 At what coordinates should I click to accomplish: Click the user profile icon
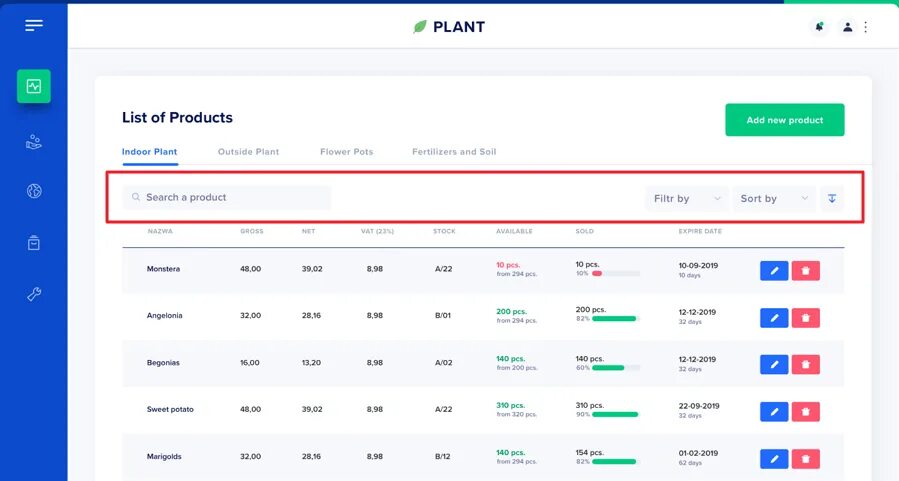[847, 27]
